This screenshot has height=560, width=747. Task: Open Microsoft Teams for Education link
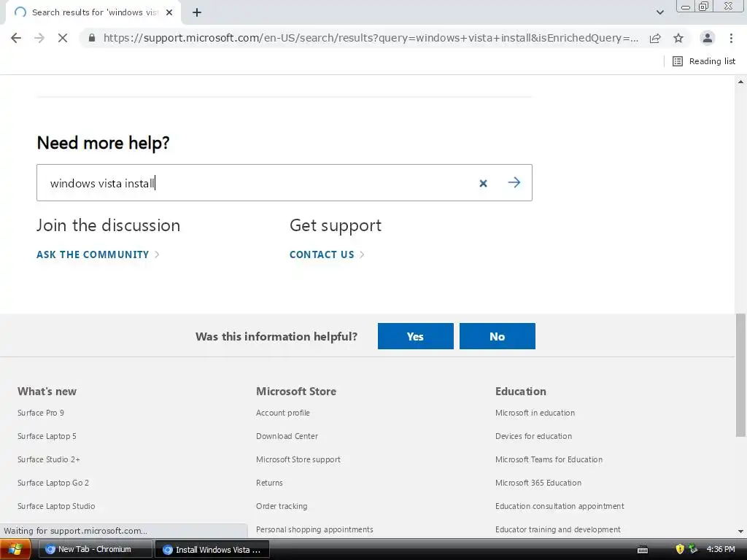pyautogui.click(x=549, y=459)
